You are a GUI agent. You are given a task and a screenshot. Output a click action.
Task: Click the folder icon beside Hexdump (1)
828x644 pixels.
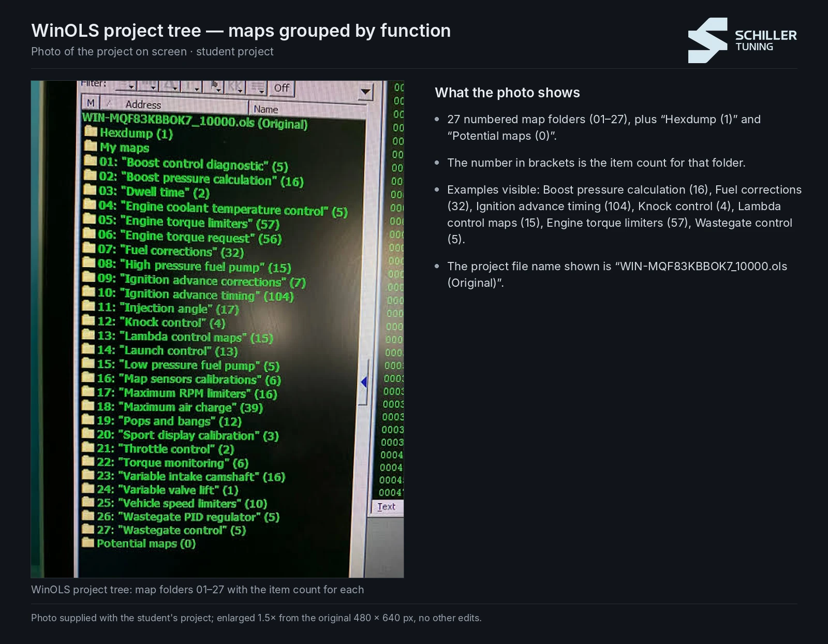[91, 131]
